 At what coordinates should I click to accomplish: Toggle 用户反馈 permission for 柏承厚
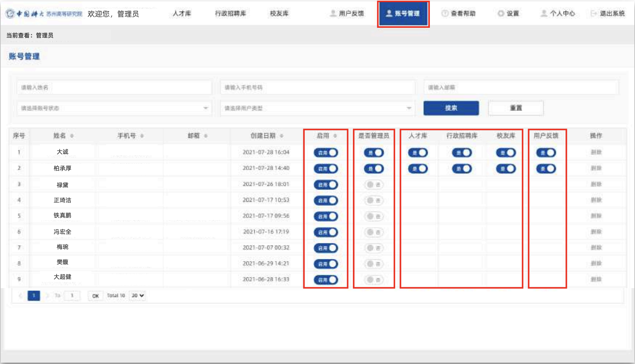click(x=546, y=169)
